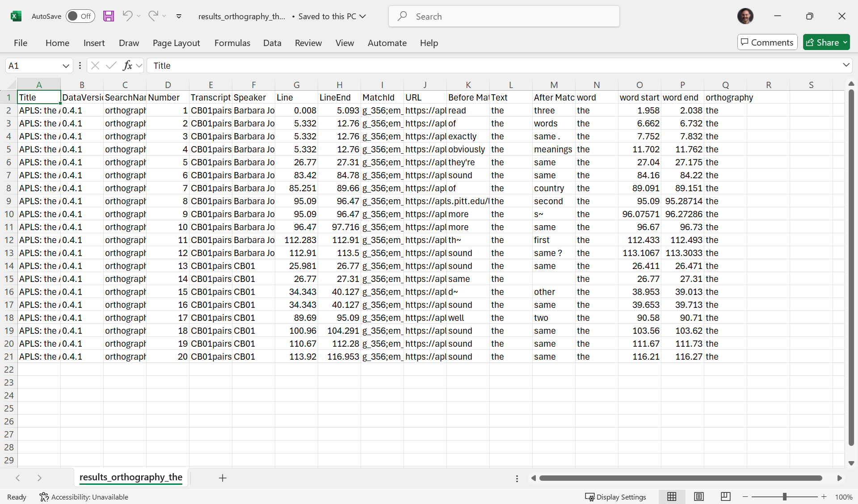Expand the formula bar chevron
858x504 pixels.
(846, 65)
